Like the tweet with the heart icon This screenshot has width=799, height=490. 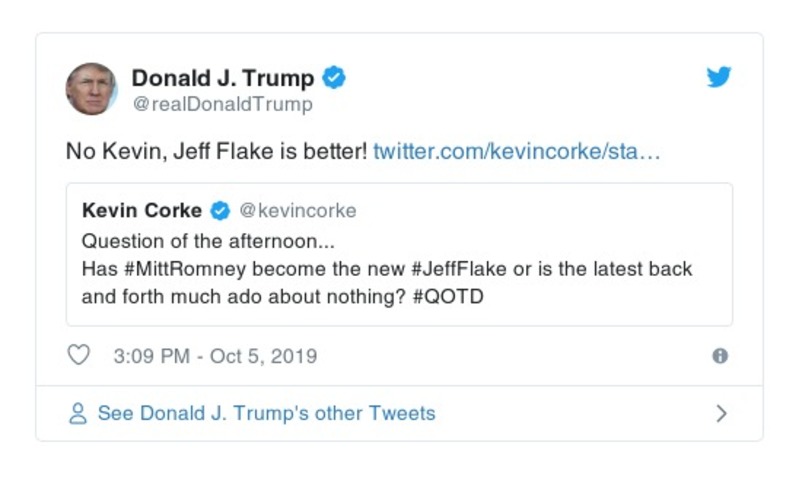click(78, 355)
